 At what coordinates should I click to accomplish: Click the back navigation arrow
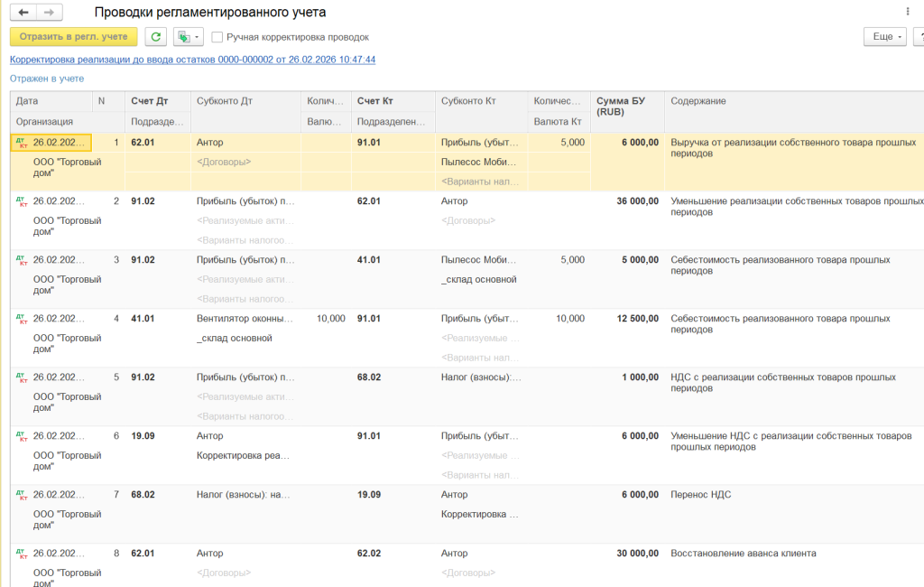(x=23, y=13)
